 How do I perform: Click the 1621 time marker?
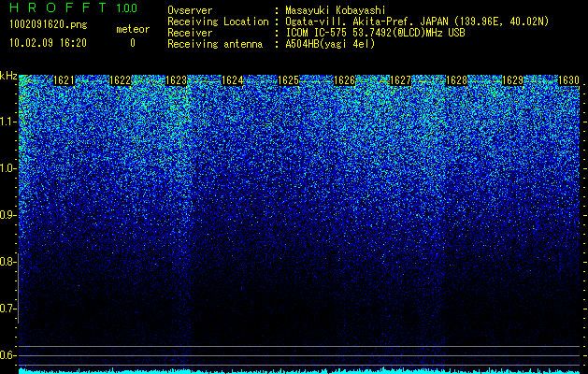65,80
